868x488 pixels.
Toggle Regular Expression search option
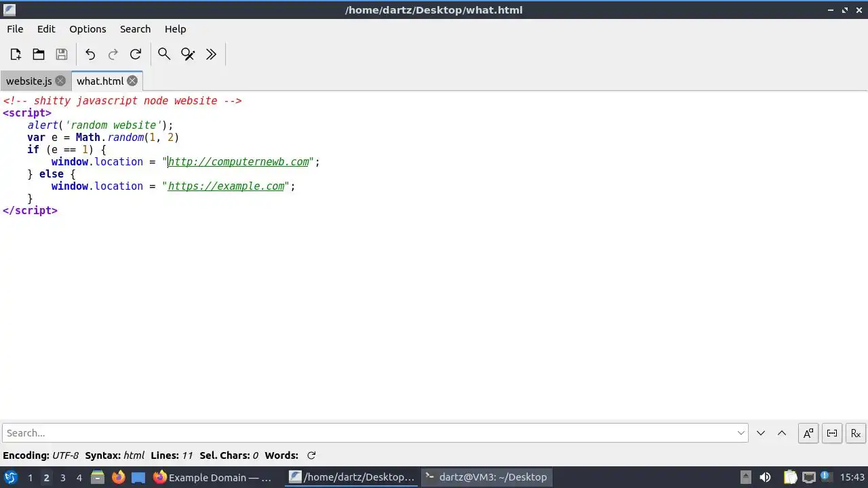pyautogui.click(x=856, y=433)
